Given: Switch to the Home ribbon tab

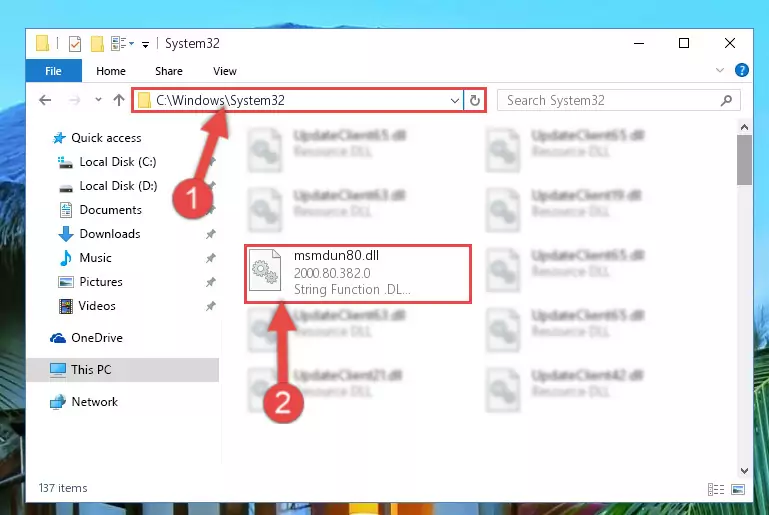Looking at the screenshot, I should point(111,71).
